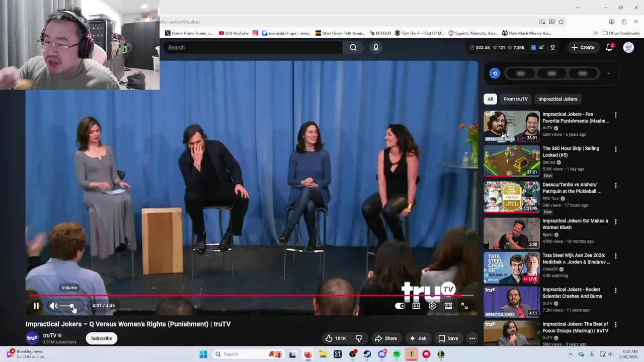
Task: Pause the video with the pause button
Action: (36, 306)
